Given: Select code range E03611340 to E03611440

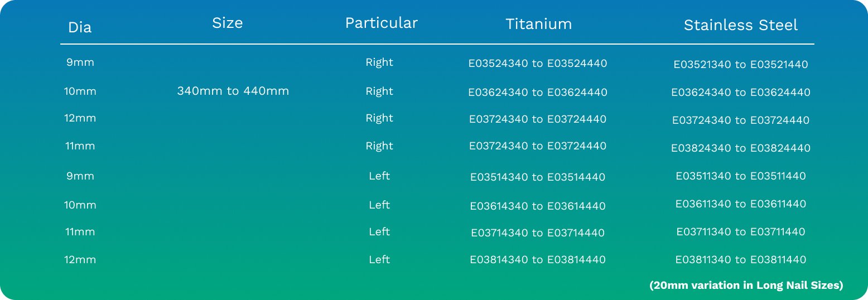Looking at the screenshot, I should coord(740,204).
